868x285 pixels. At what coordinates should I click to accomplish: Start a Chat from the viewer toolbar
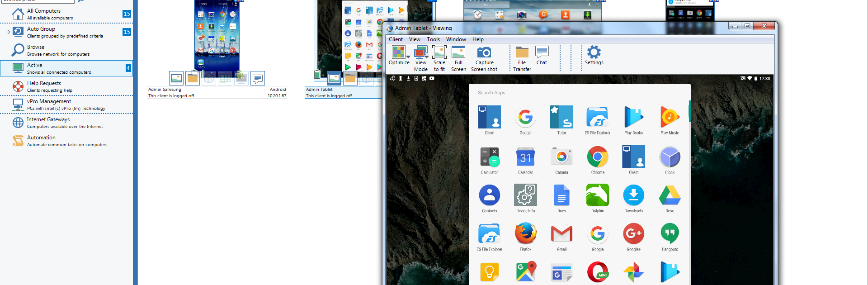(542, 56)
